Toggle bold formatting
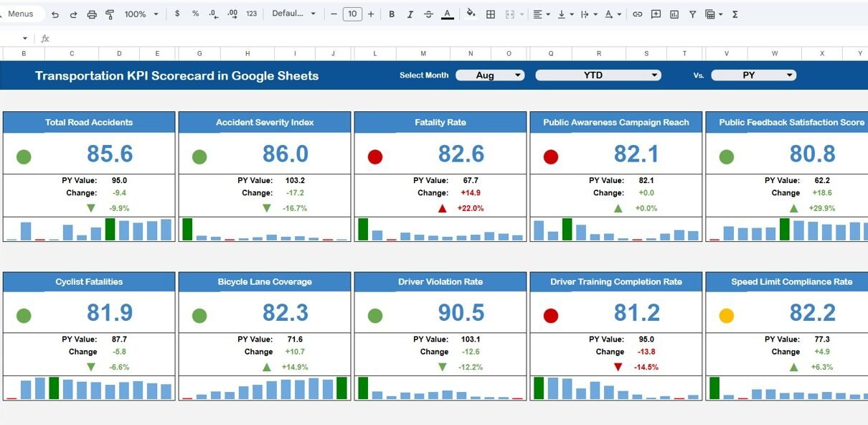The height and width of the screenshot is (425, 868). [392, 14]
